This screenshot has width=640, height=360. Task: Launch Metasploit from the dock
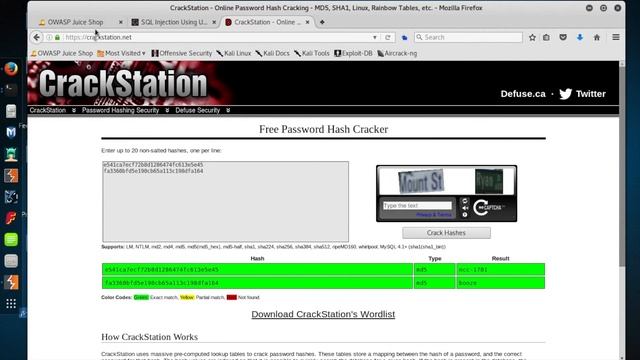coord(11,132)
